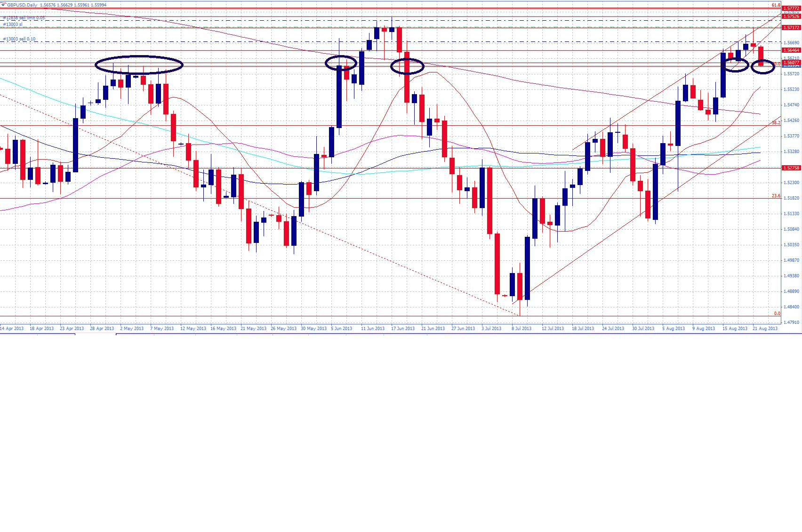
Task: Click the 1.55230 price scale value
Action: tap(792, 89)
